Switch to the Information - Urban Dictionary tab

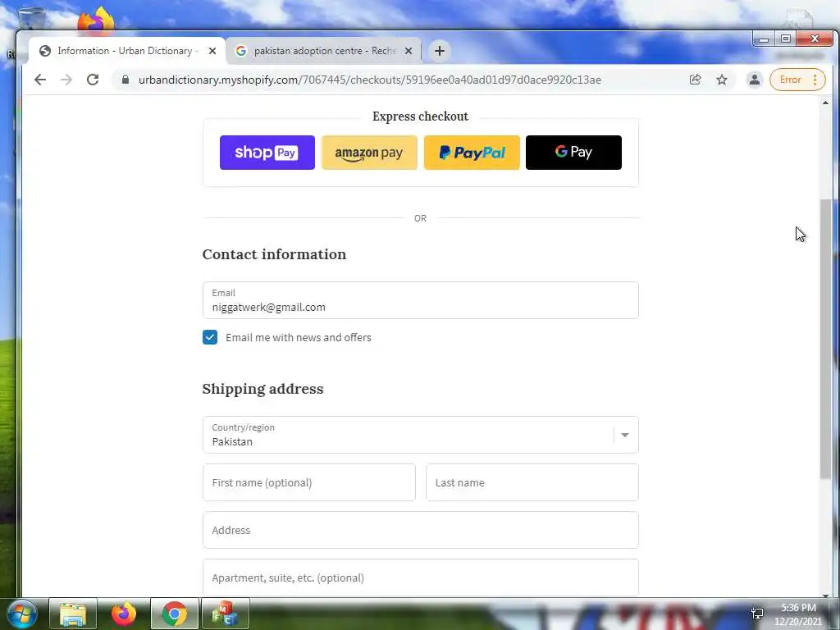pos(127,51)
